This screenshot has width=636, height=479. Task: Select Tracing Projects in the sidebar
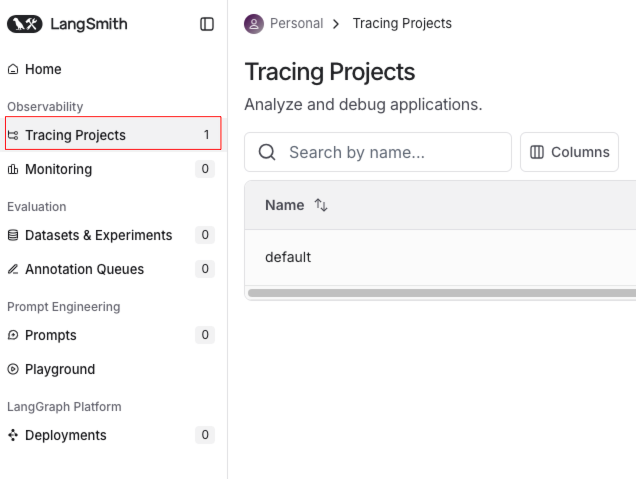click(x=75, y=135)
